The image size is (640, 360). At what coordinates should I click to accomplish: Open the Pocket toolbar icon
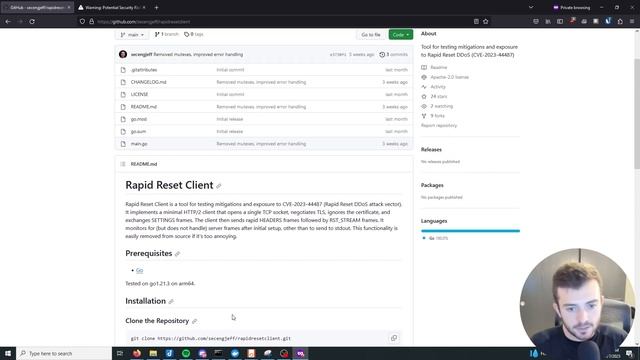536,21
